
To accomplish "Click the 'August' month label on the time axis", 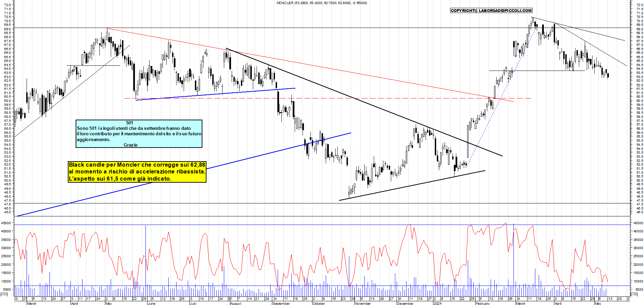I will pos(236,303).
